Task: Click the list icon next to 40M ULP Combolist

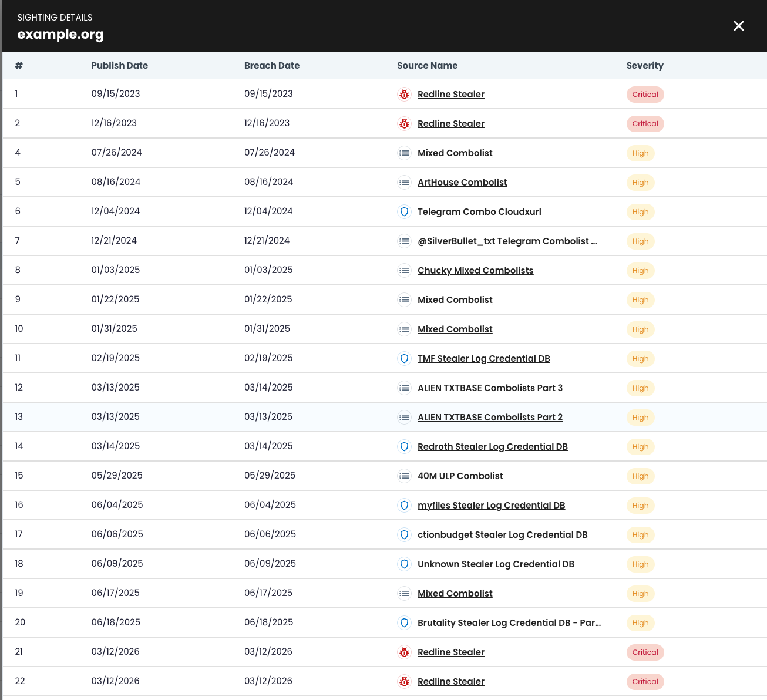Action: [x=404, y=476]
